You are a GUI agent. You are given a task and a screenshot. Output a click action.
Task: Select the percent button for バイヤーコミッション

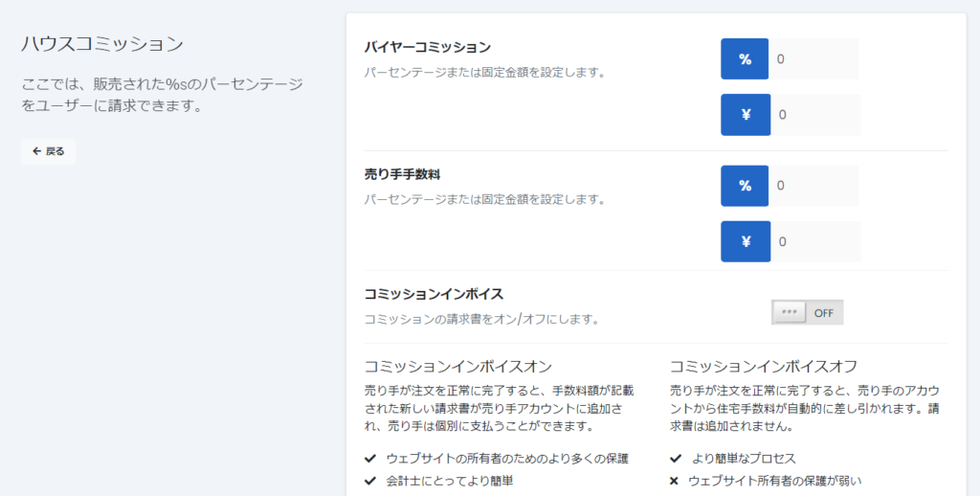click(x=745, y=59)
